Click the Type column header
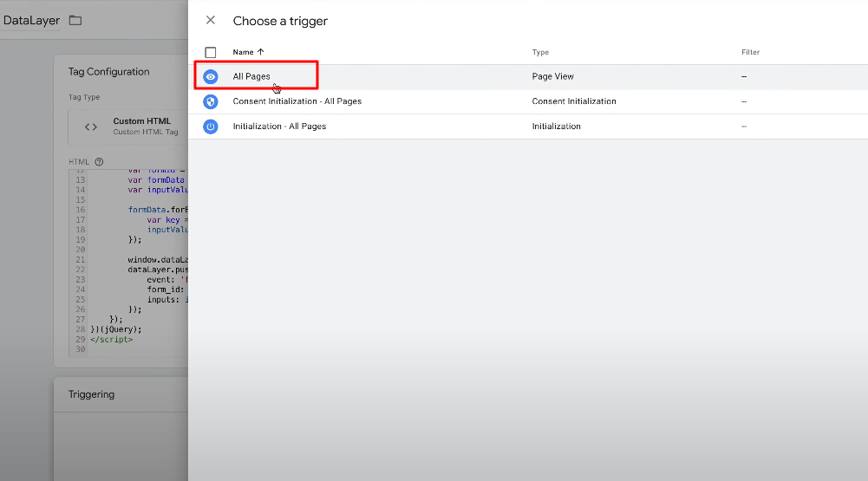The image size is (868, 481). (x=540, y=52)
